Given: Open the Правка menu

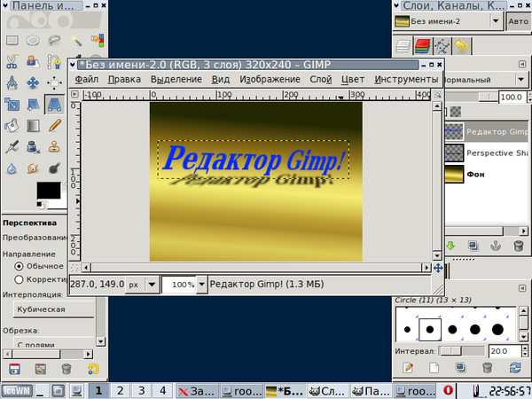Looking at the screenshot, I should pyautogui.click(x=124, y=80).
